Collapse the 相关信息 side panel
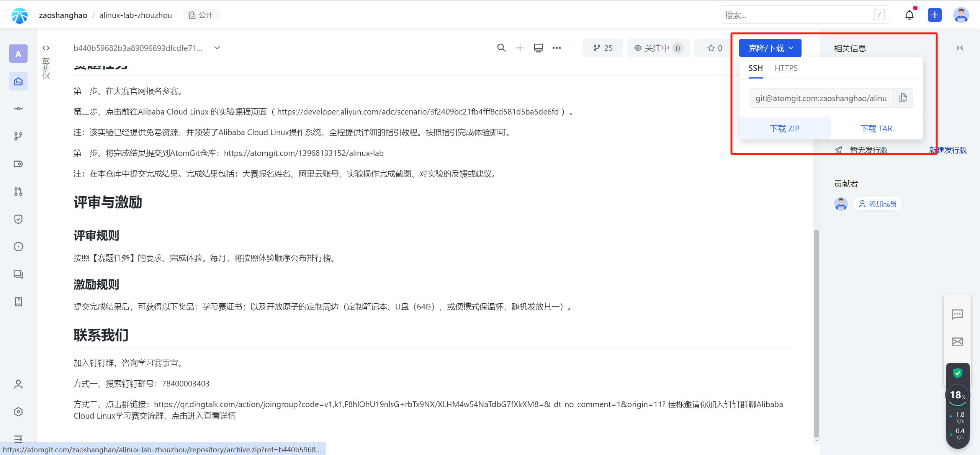Image resolution: width=980 pixels, height=455 pixels. coord(959,48)
